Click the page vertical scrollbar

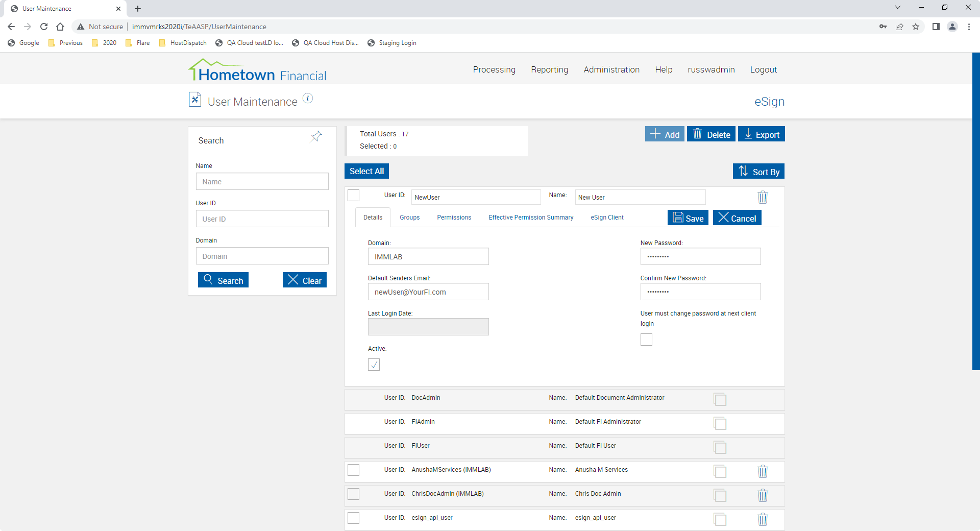tap(976, 211)
